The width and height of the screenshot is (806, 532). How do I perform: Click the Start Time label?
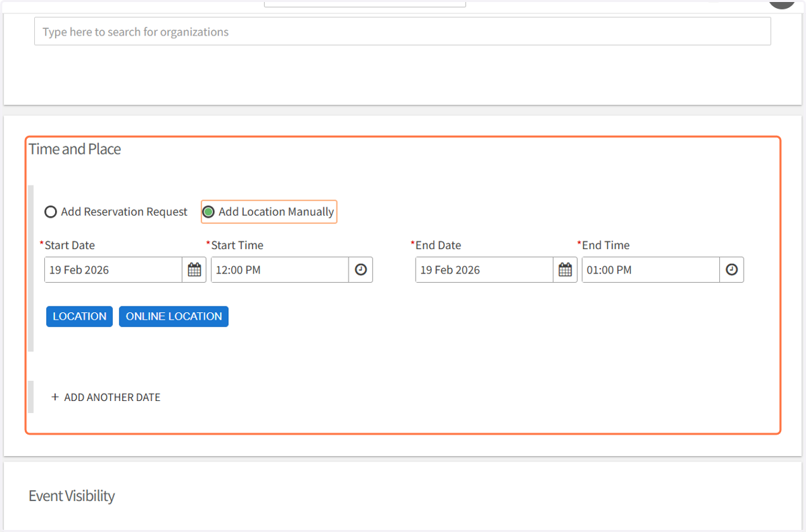click(237, 245)
